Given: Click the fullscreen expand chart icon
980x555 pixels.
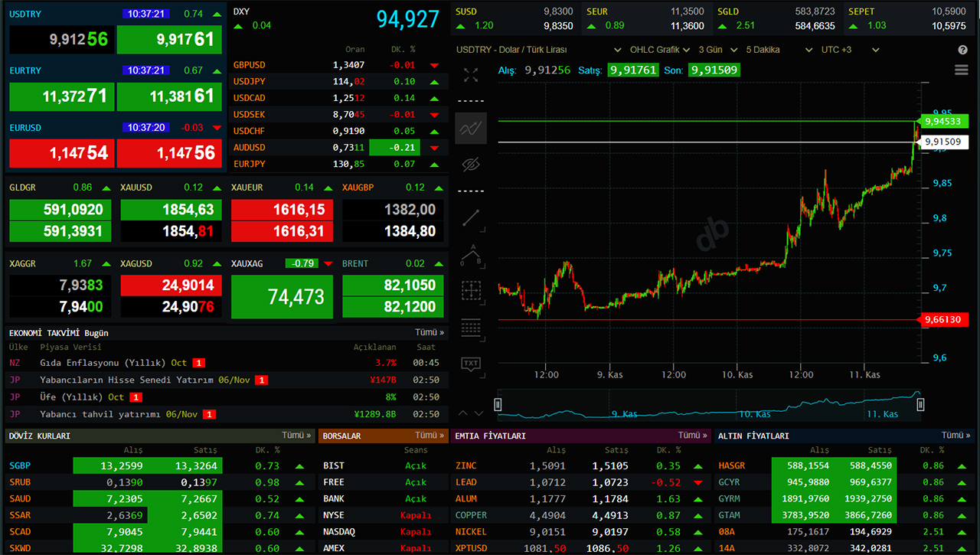Looking at the screenshot, I should click(x=471, y=75).
